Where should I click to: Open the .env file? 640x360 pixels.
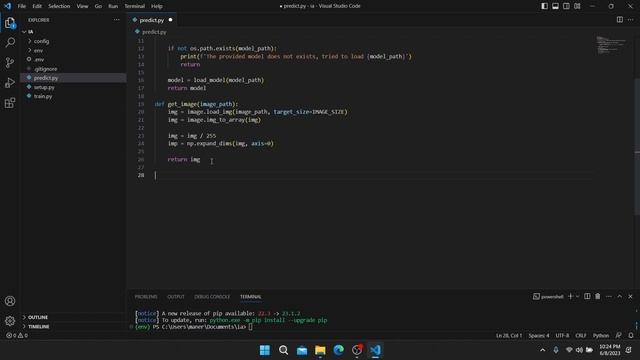(x=39, y=60)
